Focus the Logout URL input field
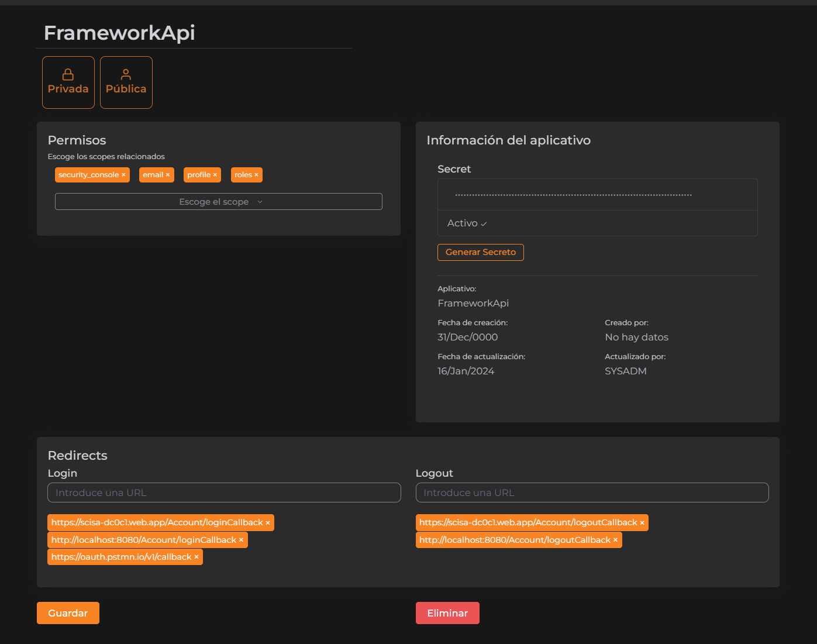817x644 pixels. 592,493
